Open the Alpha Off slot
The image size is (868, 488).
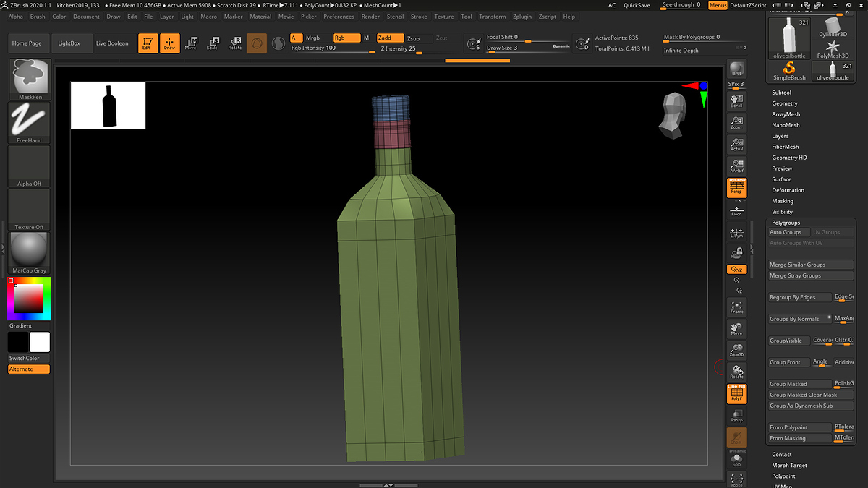[x=29, y=166]
